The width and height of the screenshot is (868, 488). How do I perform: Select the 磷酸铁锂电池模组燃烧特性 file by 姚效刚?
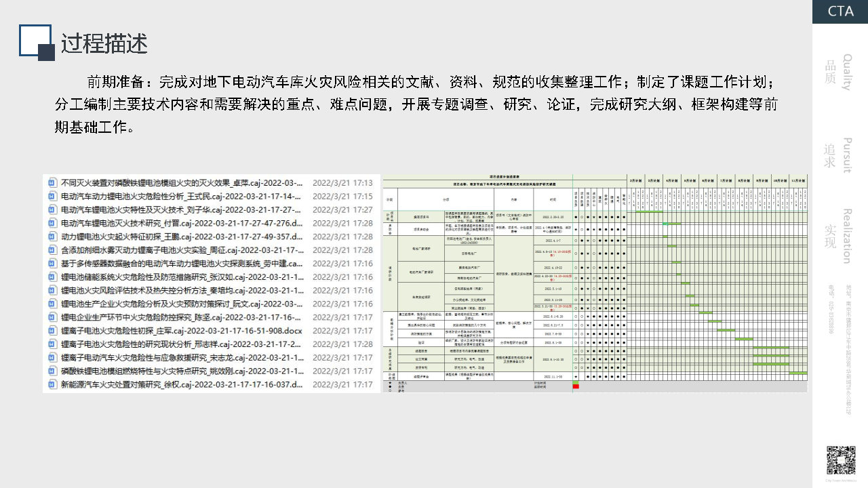pos(182,371)
